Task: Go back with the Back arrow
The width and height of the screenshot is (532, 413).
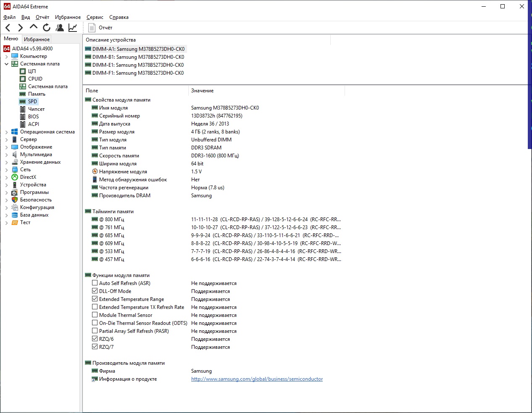Action: coord(8,28)
